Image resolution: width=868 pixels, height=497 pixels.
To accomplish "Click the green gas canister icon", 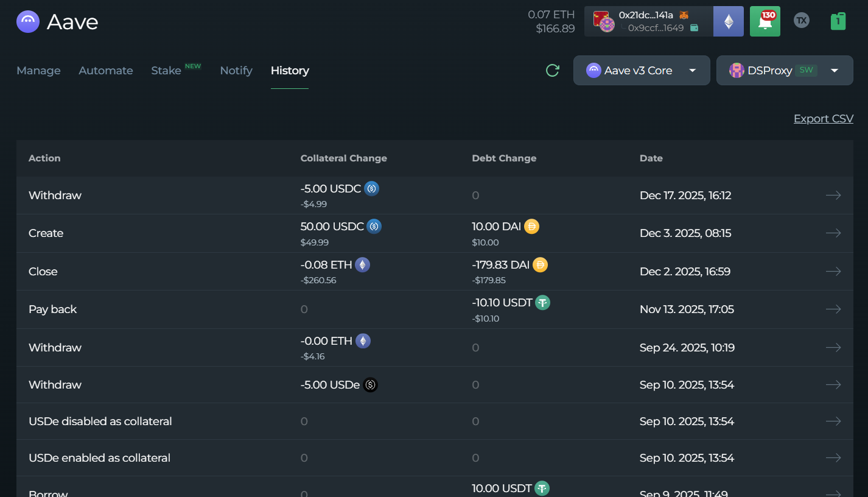I will (x=838, y=21).
